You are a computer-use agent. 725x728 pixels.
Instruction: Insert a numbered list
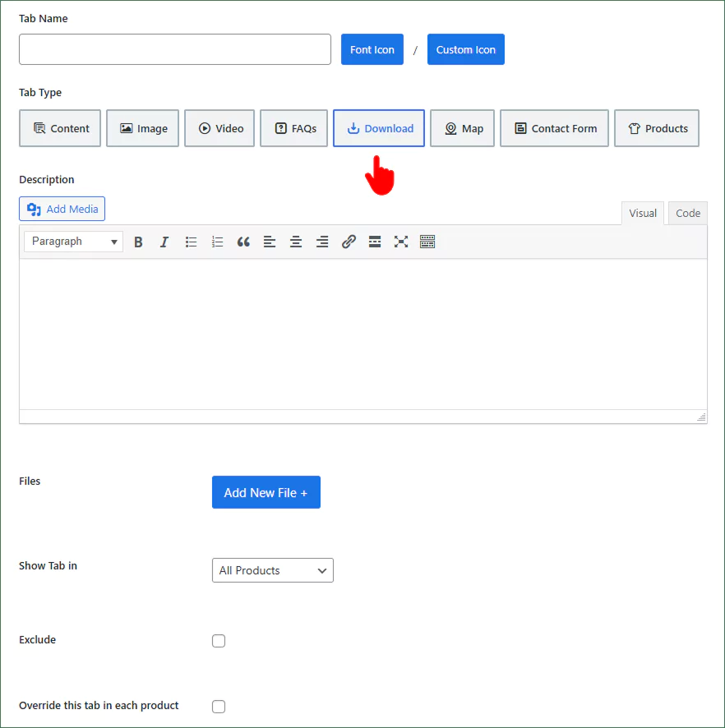point(217,242)
